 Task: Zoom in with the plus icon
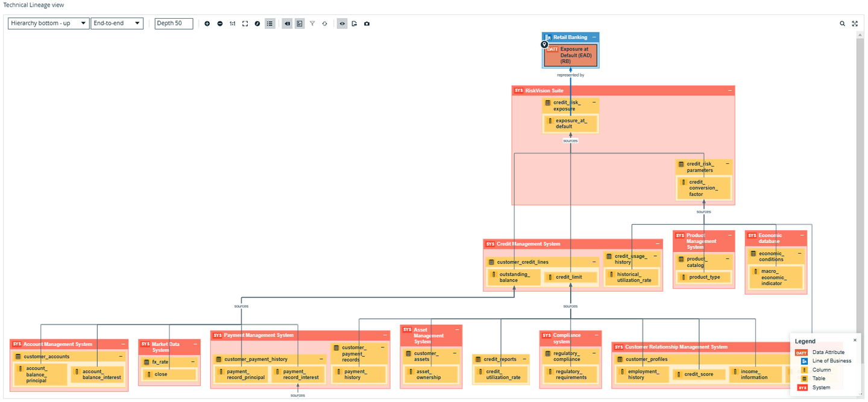coord(207,24)
